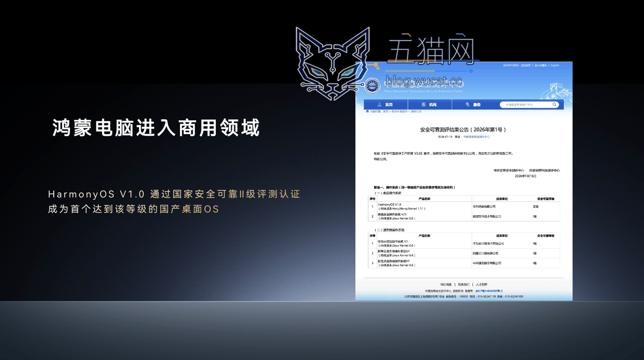Image resolution: width=644 pixels, height=360 pixels.
Task: Switch language via the English link
Action: pyautogui.click(x=555, y=66)
